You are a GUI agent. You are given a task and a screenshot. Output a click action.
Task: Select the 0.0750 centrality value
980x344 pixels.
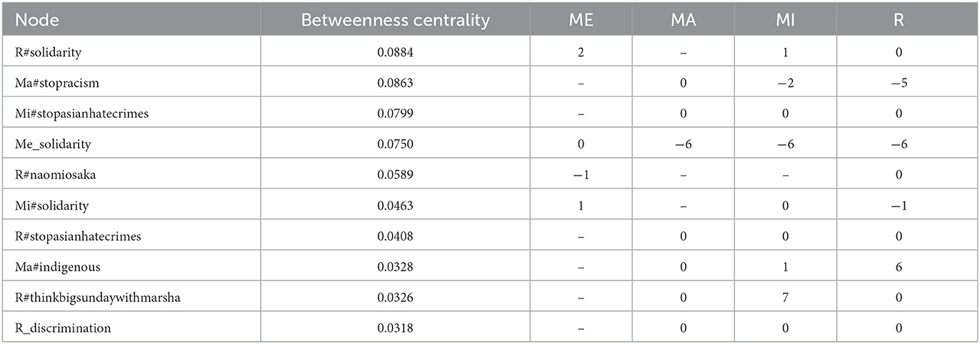(x=395, y=143)
